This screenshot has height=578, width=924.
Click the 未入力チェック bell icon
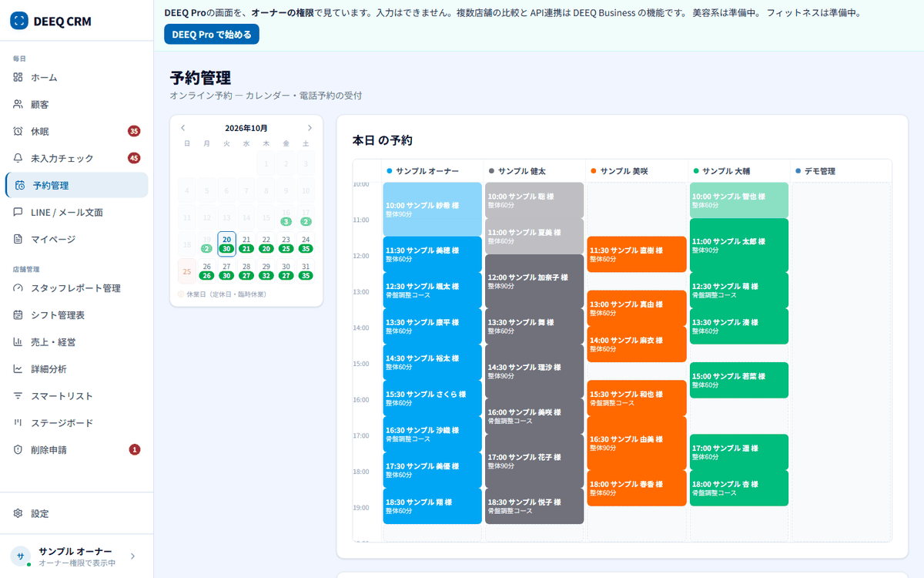click(x=18, y=158)
